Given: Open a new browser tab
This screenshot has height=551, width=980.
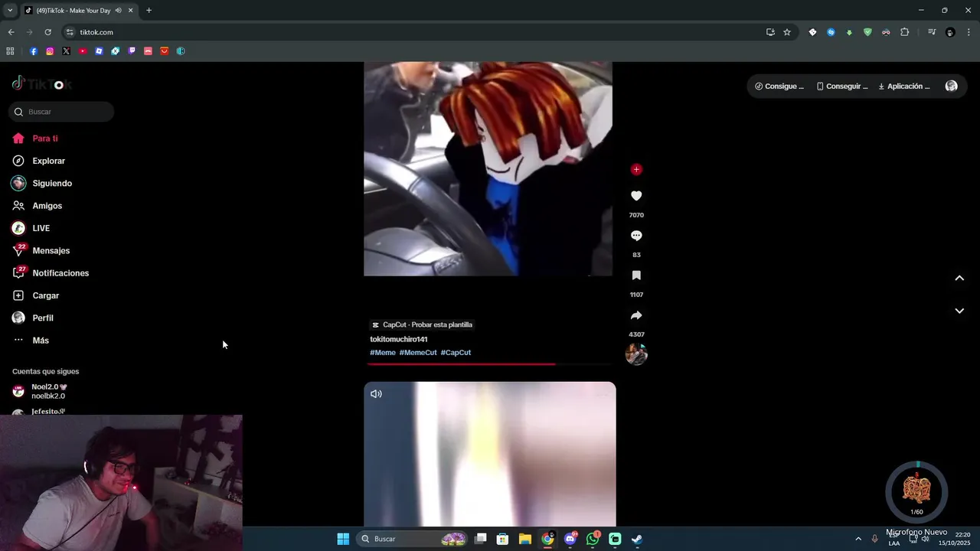Looking at the screenshot, I should pyautogui.click(x=149, y=11).
